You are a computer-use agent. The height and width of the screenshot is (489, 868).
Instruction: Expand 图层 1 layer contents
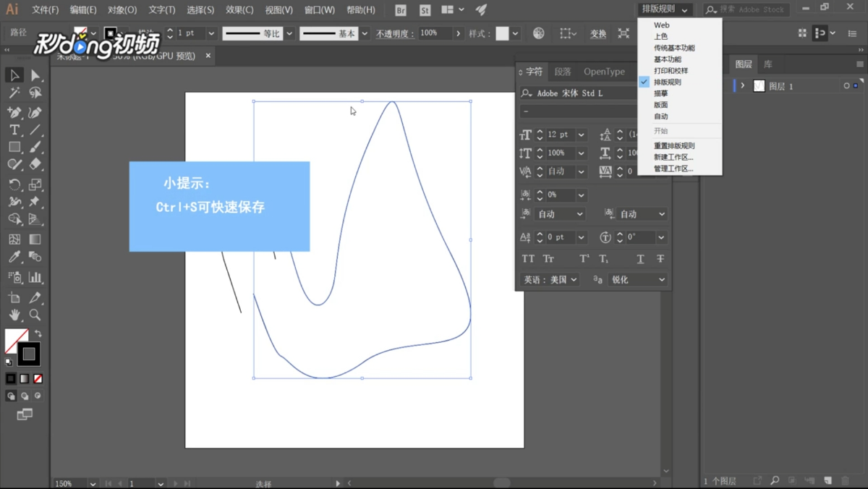(743, 86)
